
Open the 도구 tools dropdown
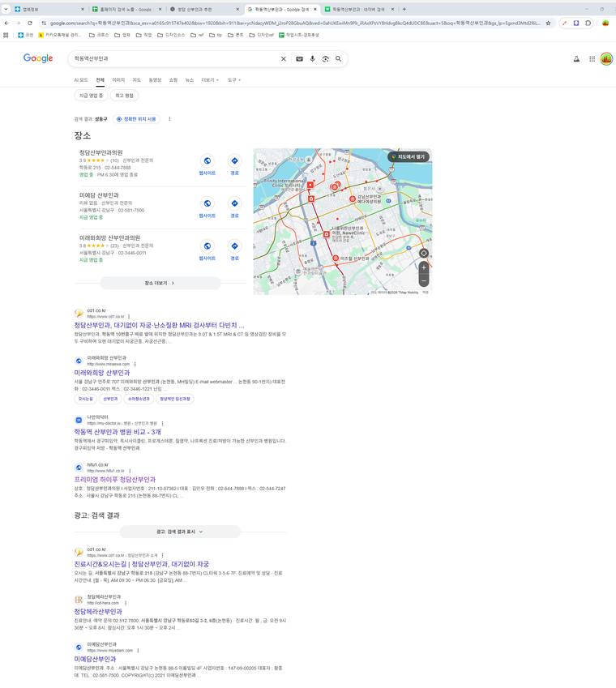point(234,80)
